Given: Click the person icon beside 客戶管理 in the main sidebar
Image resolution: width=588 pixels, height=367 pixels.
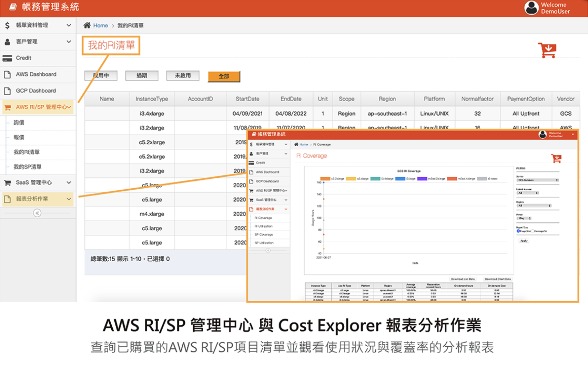Looking at the screenshot, I should (x=7, y=42).
